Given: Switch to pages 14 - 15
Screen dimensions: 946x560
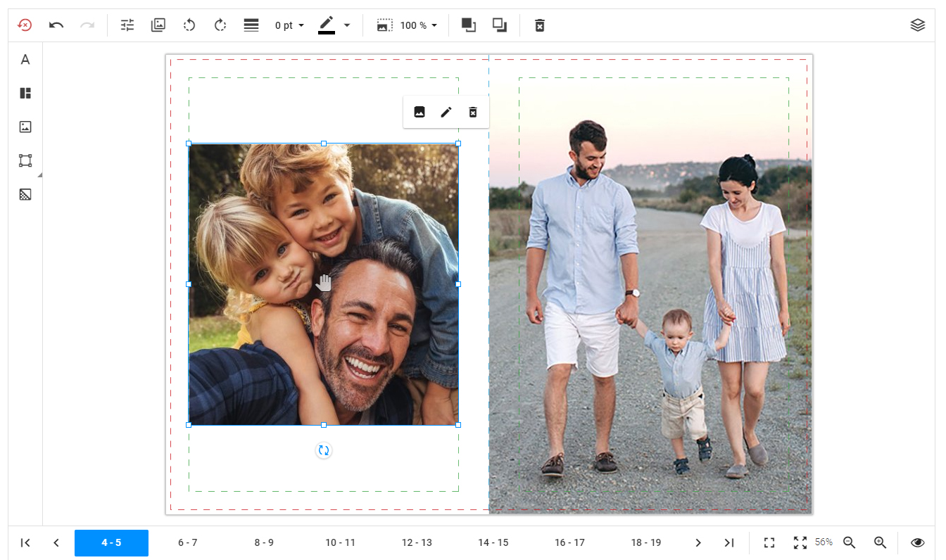Looking at the screenshot, I should 493,542.
